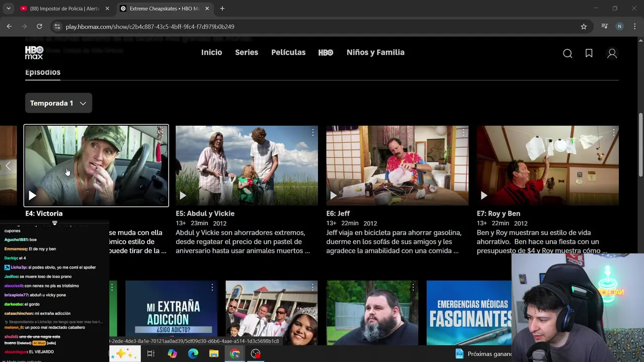Bookmark this page with the star icon
The height and width of the screenshot is (362, 644).
pos(584,27)
